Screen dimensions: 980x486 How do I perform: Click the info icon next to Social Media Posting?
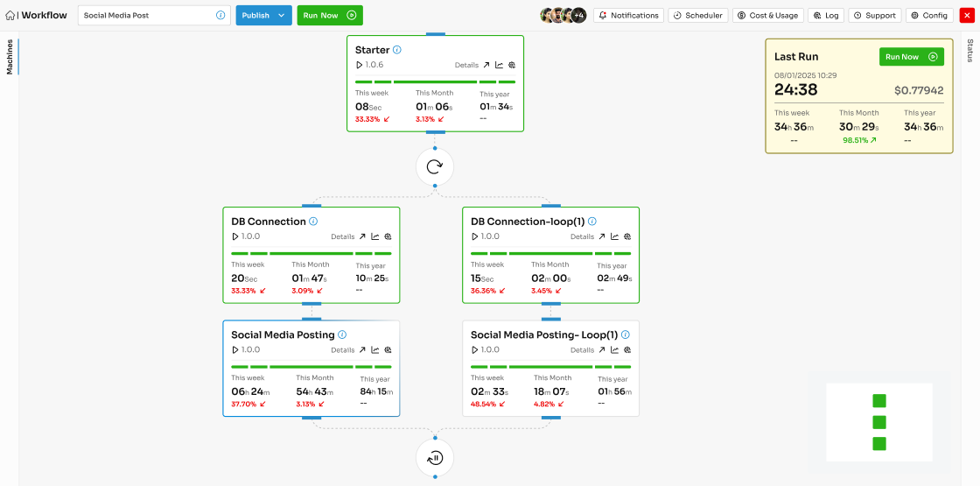click(342, 335)
